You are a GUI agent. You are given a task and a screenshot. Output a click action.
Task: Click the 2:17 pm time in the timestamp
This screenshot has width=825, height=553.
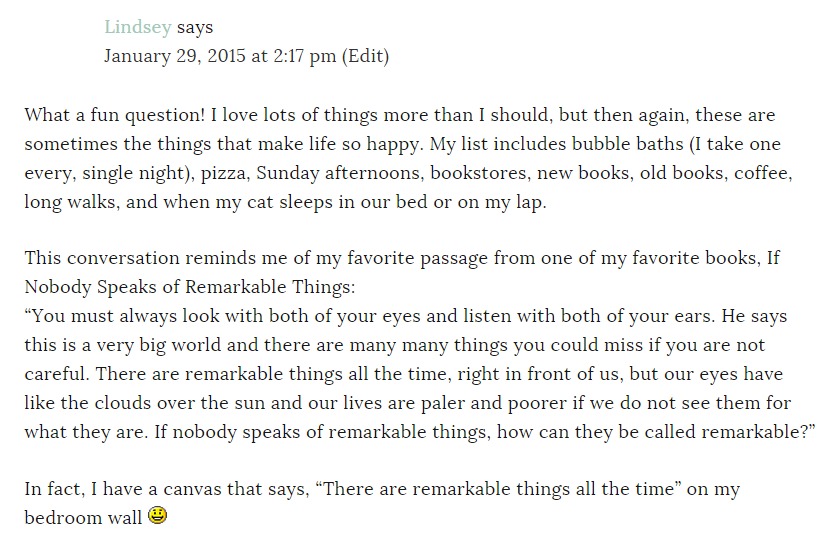point(305,56)
